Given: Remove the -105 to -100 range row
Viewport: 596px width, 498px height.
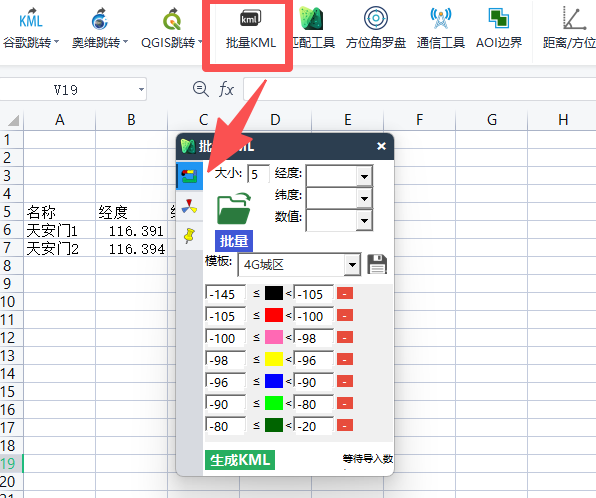Looking at the screenshot, I should [345, 316].
